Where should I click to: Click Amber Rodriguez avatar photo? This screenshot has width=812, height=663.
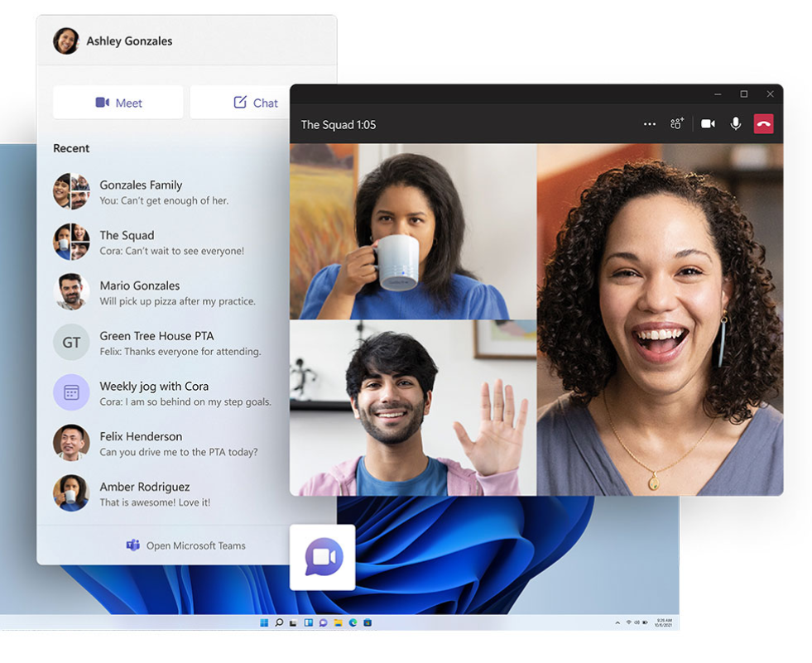(71, 493)
